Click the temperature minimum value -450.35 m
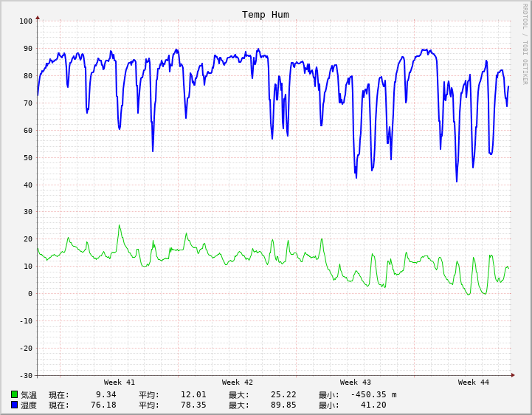 pyautogui.click(x=373, y=394)
